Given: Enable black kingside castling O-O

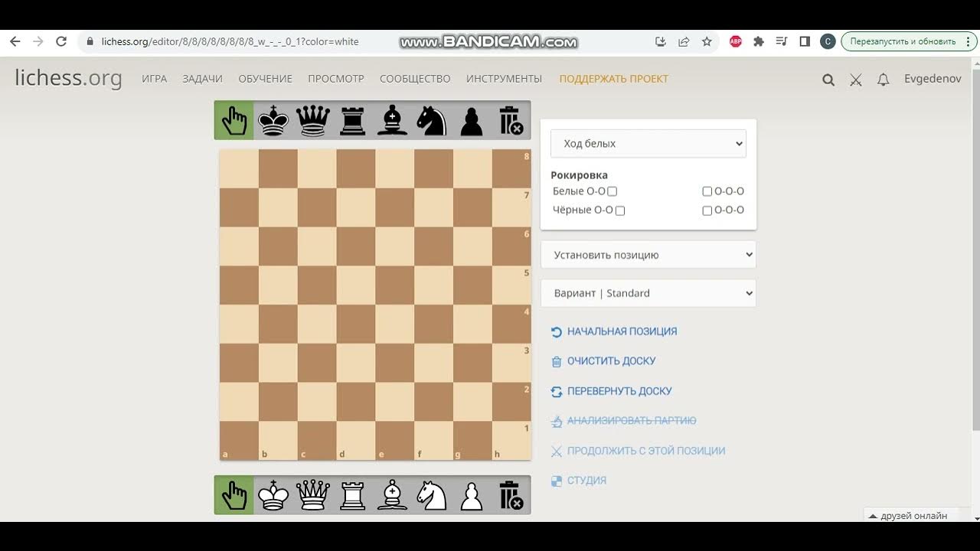Looking at the screenshot, I should pyautogui.click(x=620, y=210).
